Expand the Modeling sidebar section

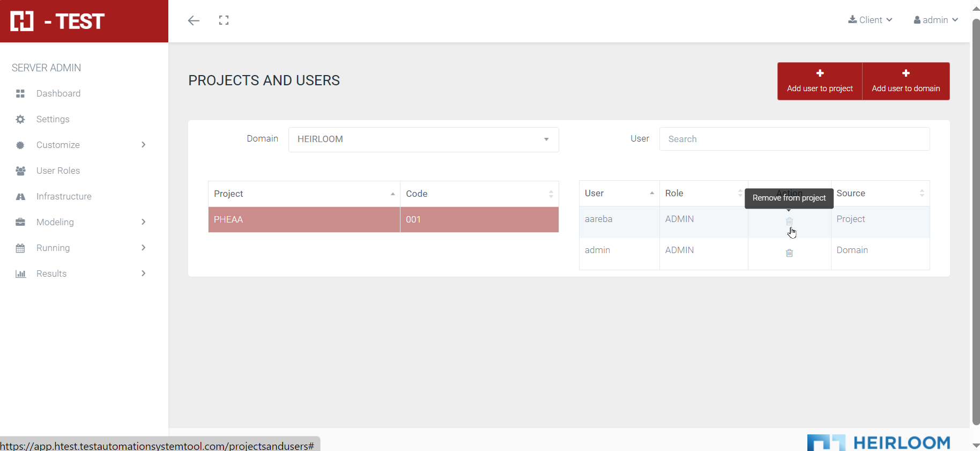pyautogui.click(x=80, y=222)
